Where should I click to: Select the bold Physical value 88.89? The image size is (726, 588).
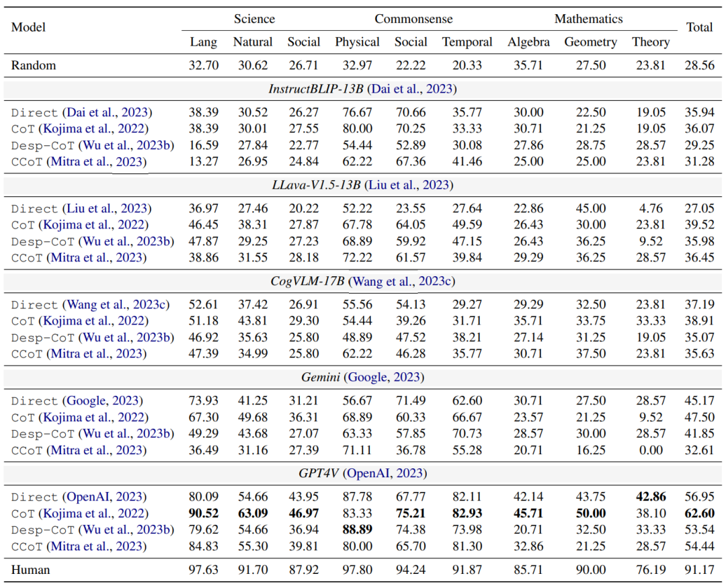pyautogui.click(x=357, y=530)
